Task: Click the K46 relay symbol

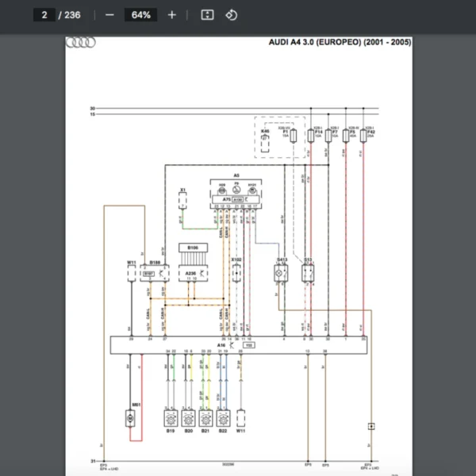Action: click(x=265, y=143)
